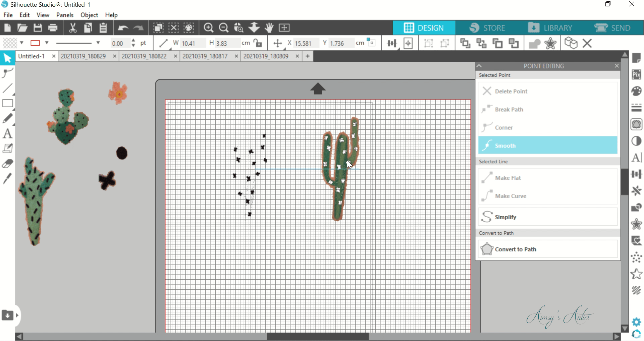Select the Edit Points tool
644x341 pixels.
7,73
